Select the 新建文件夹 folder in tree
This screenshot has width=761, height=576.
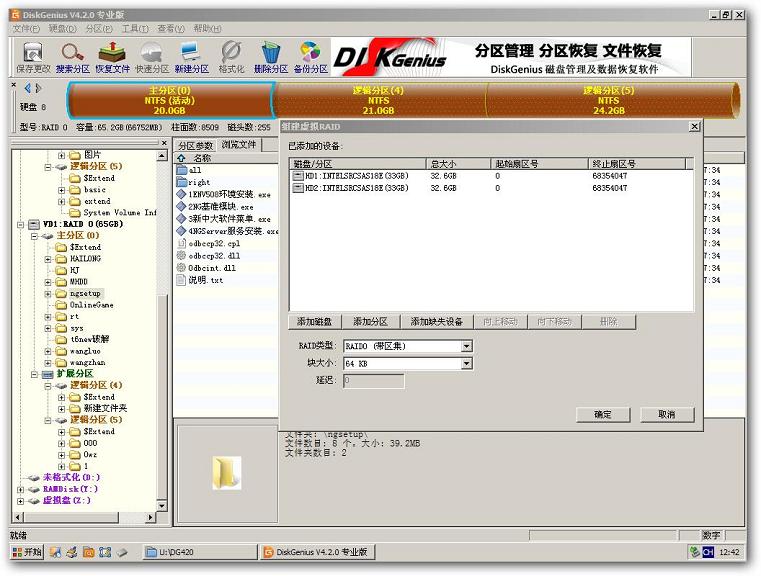105,408
